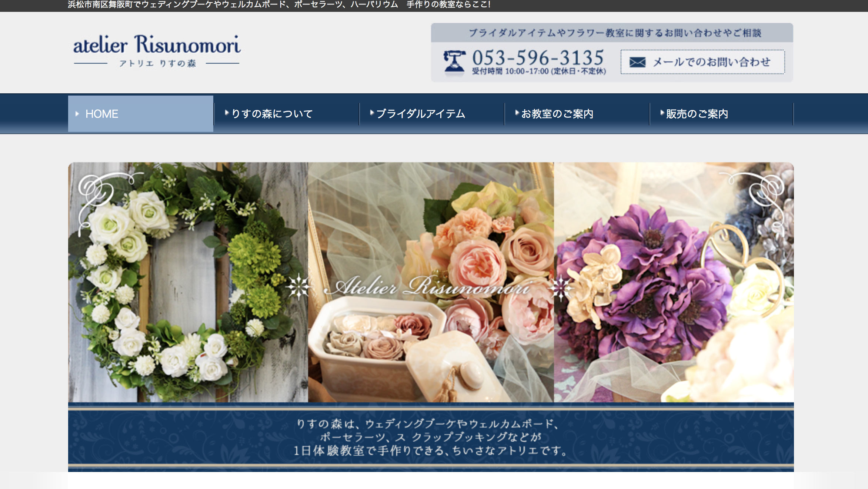This screenshot has width=868, height=489.
Task: Click arrow beside 販売のご案内
Action: tap(662, 113)
